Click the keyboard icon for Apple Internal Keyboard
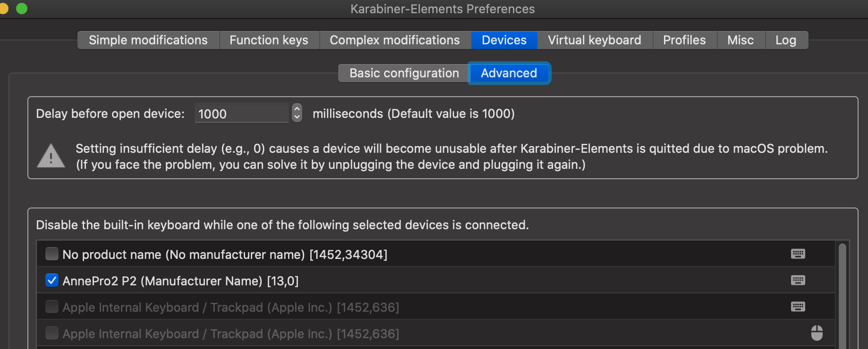 (x=798, y=306)
